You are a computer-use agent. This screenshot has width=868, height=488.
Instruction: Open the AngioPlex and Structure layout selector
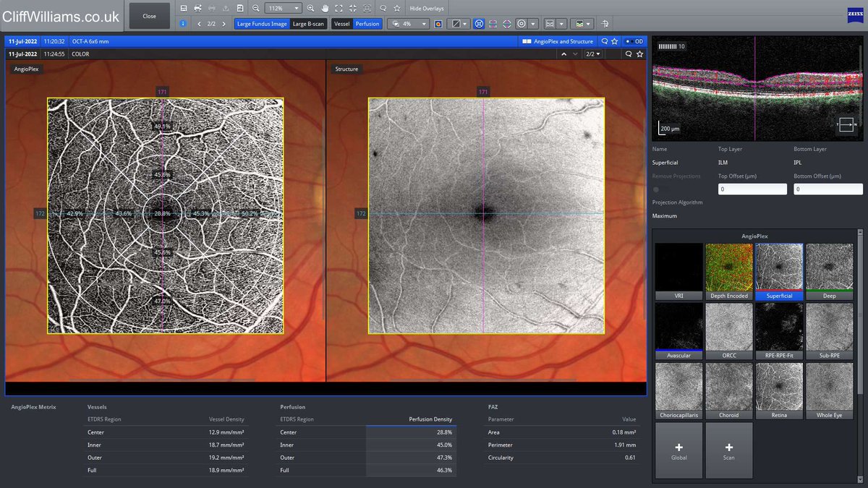coord(558,41)
